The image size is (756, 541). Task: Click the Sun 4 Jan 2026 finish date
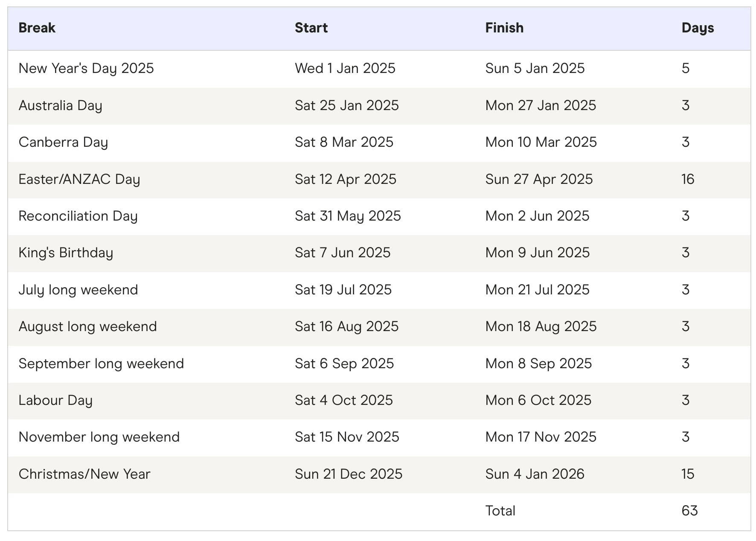point(535,474)
